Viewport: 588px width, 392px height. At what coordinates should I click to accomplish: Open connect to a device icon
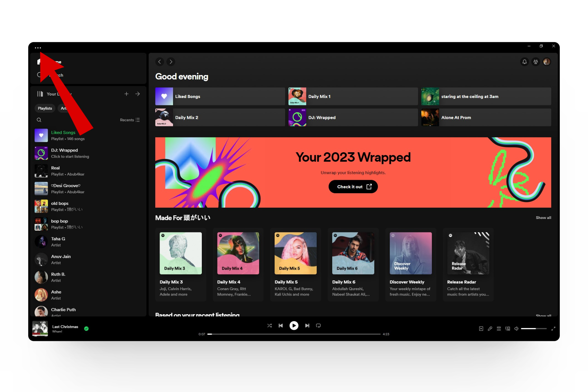click(x=507, y=329)
